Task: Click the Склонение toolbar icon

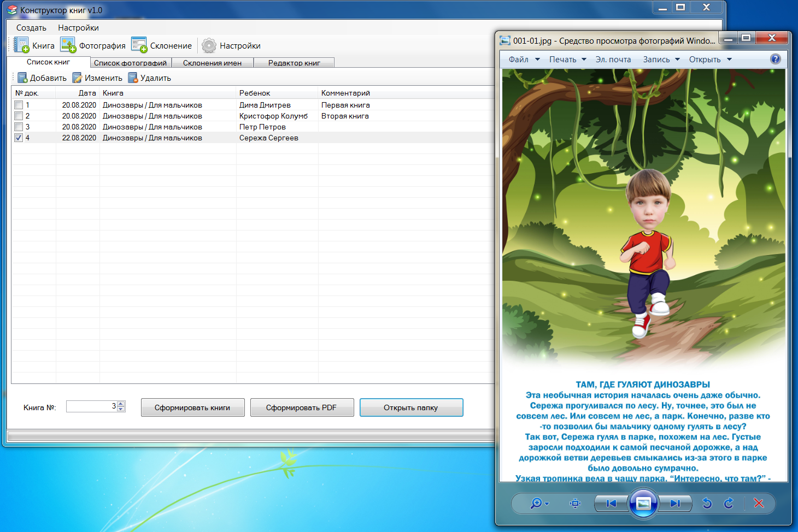Action: [x=139, y=45]
